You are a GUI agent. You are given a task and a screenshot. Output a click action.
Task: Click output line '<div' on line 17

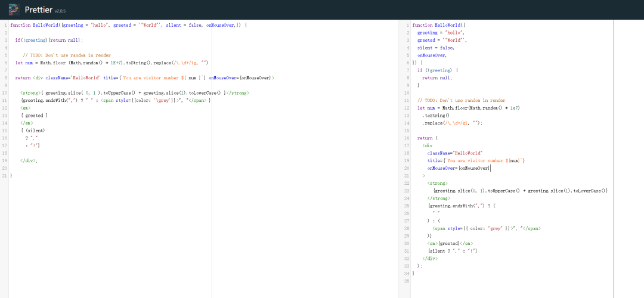tap(427, 145)
